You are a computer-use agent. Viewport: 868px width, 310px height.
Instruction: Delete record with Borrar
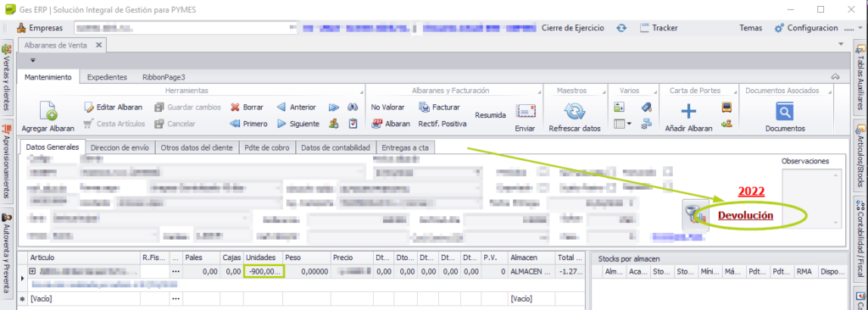click(x=247, y=108)
